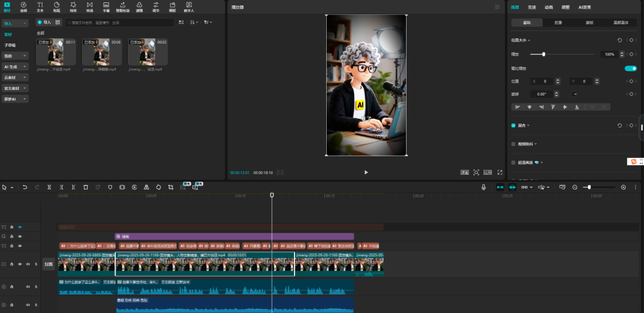Click the 缩放 scale slider handle

click(x=544, y=54)
